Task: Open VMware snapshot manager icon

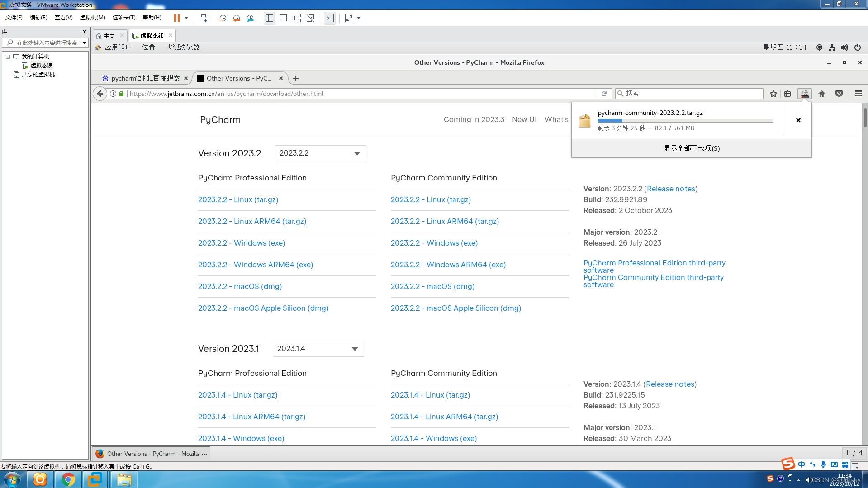Action: [250, 18]
